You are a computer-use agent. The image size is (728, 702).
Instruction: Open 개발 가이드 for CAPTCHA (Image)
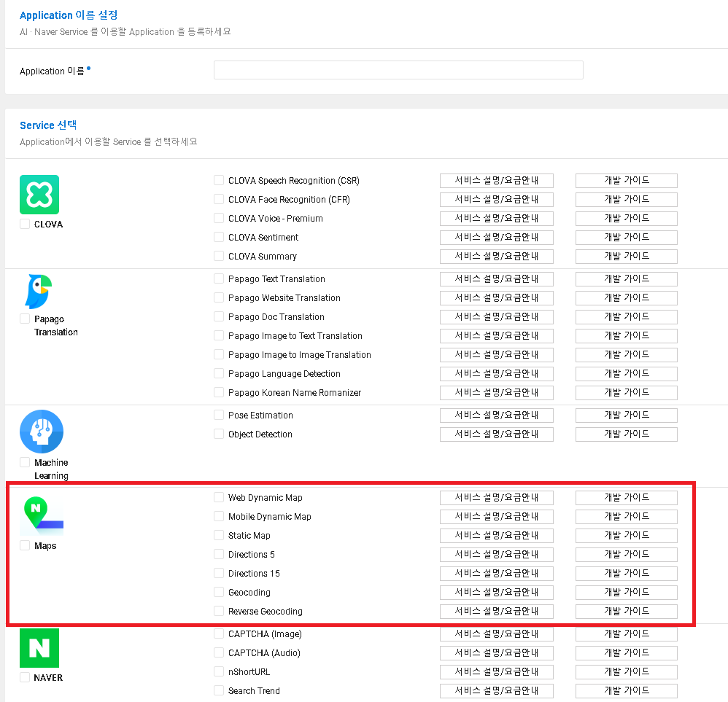pos(627,633)
